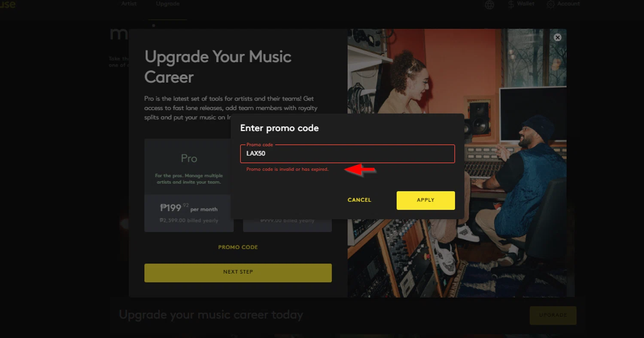644x338 pixels.
Task: Close the upgrade modal with the X icon
Action: pyautogui.click(x=558, y=37)
